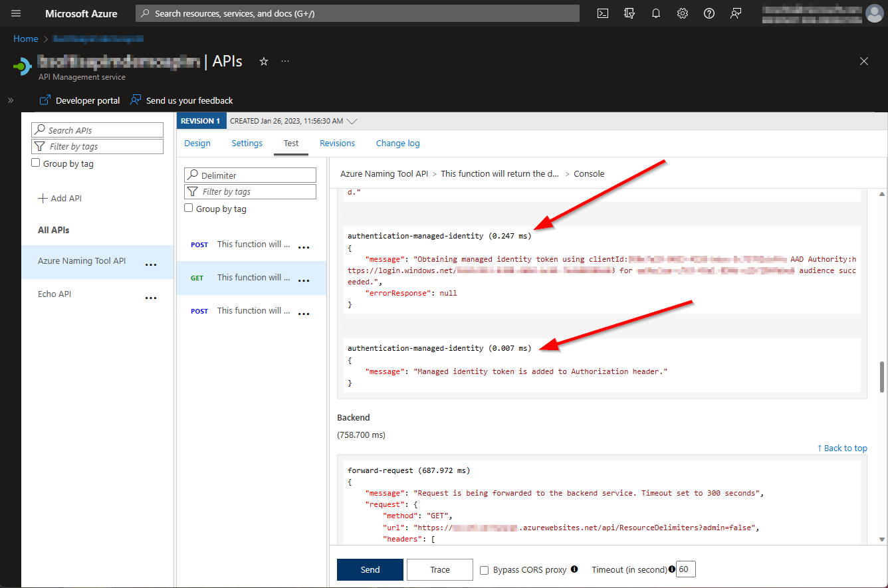Click the Timeout seconds input field
This screenshot has width=888, height=588.
[686, 569]
